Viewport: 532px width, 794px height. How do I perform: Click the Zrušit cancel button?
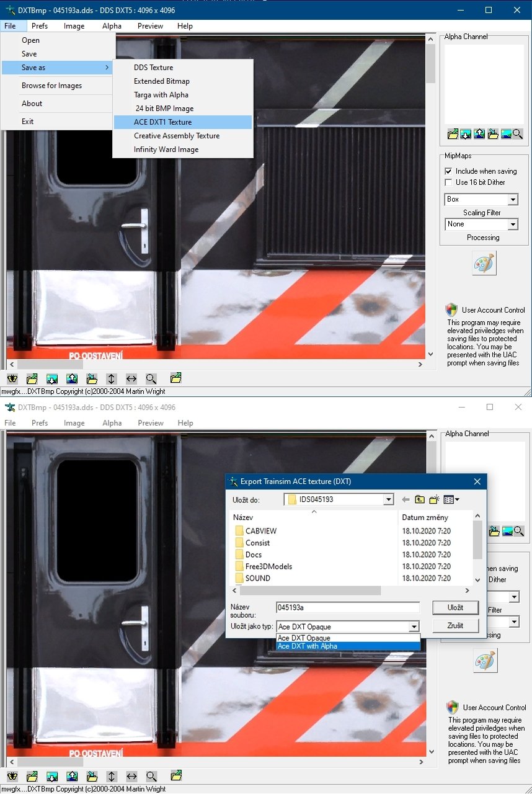[455, 625]
